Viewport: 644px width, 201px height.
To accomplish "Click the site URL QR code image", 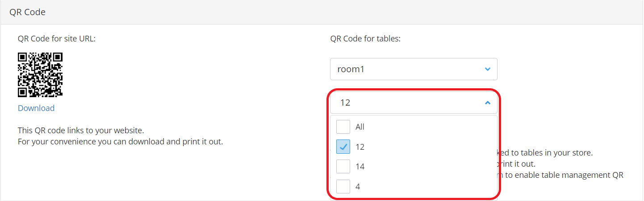I will 40,74.
